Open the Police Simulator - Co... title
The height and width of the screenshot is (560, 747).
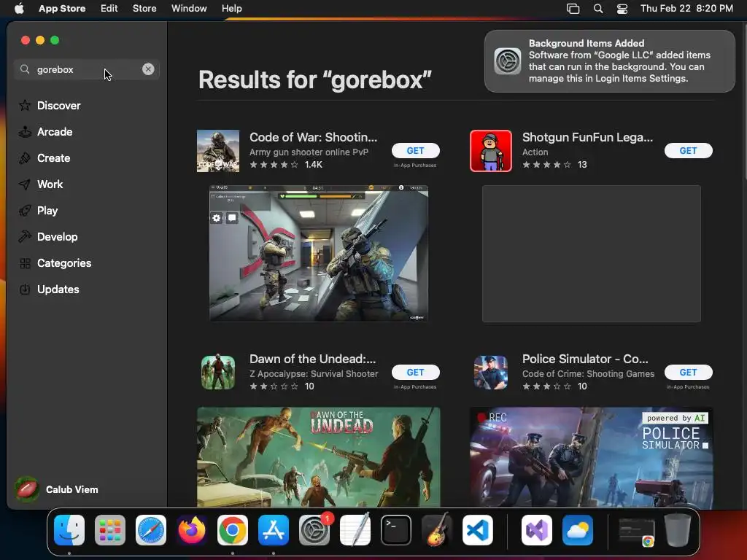click(585, 359)
